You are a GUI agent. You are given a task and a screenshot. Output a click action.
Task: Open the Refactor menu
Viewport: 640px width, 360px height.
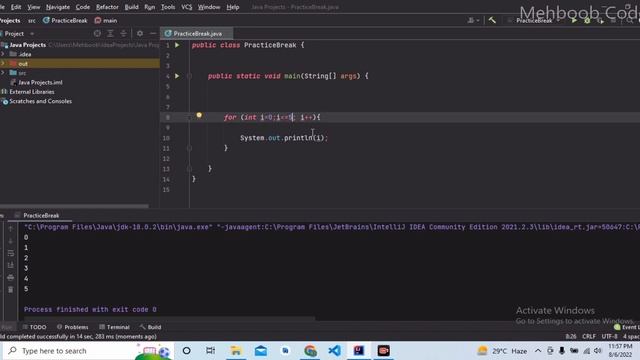point(107,7)
